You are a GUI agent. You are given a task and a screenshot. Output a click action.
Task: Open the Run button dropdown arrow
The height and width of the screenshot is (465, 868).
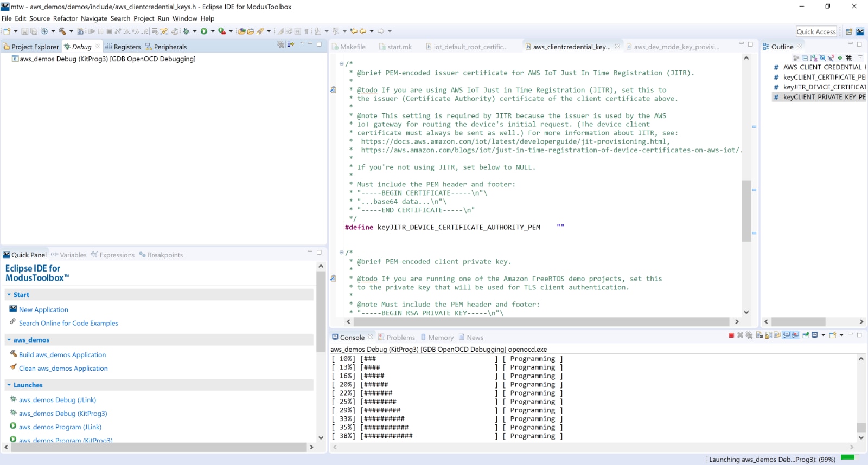point(213,31)
